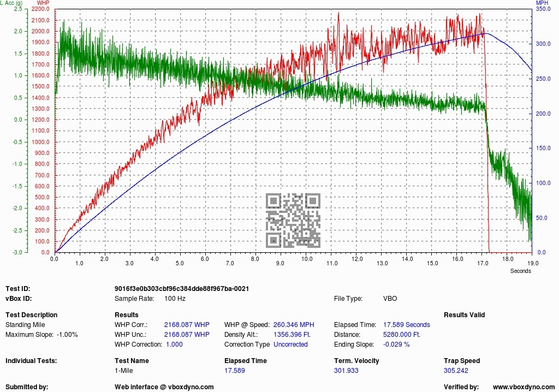Click the Distance value 5280.000 Ft.

tap(402, 335)
